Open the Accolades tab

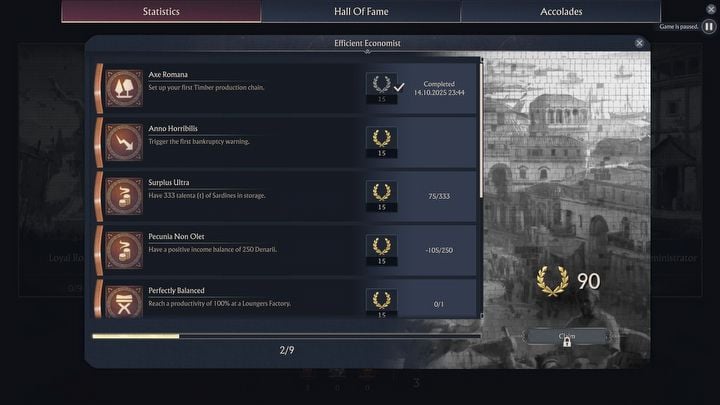click(x=560, y=12)
